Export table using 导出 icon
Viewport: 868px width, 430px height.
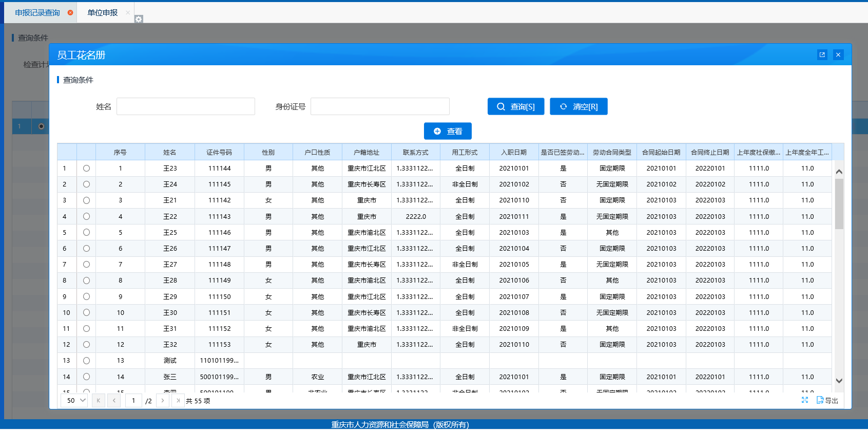(827, 400)
